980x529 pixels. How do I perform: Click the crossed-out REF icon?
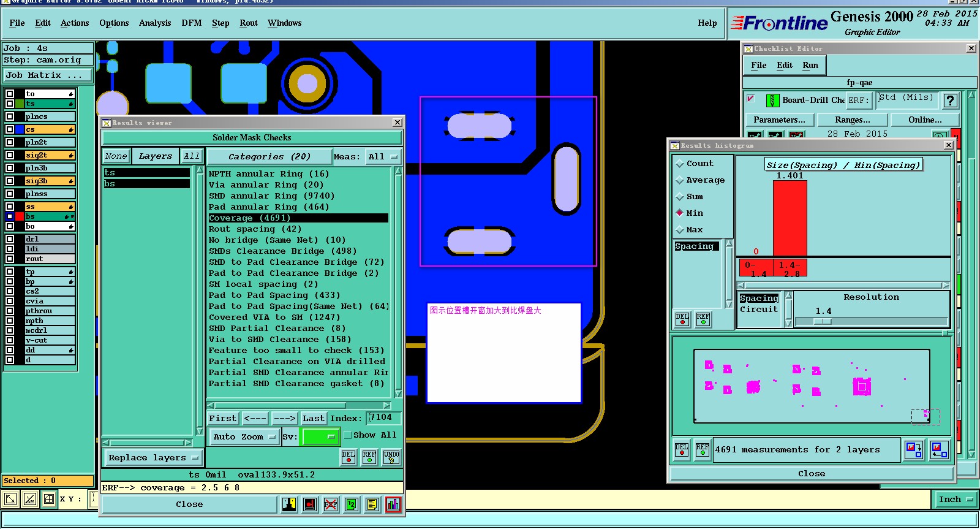pos(331,504)
